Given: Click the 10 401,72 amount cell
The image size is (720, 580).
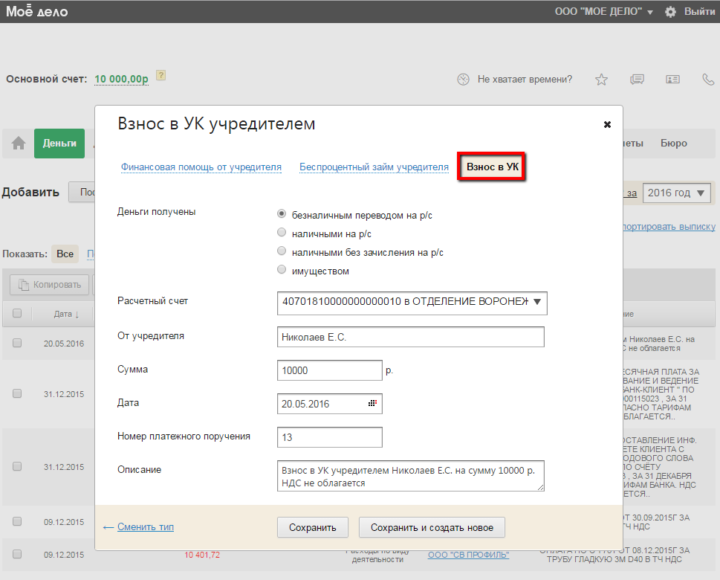Looking at the screenshot, I should [202, 555].
